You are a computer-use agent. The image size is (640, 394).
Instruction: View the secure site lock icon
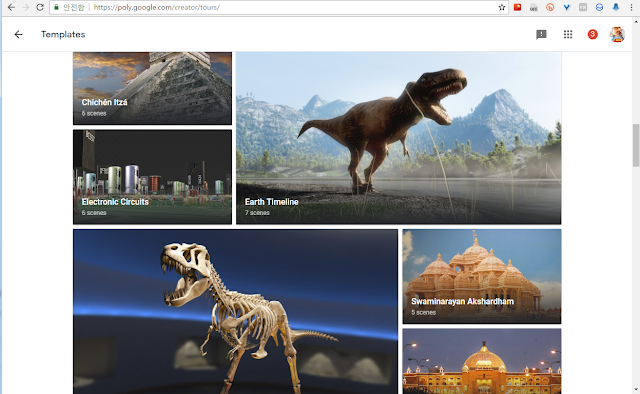pyautogui.click(x=56, y=7)
